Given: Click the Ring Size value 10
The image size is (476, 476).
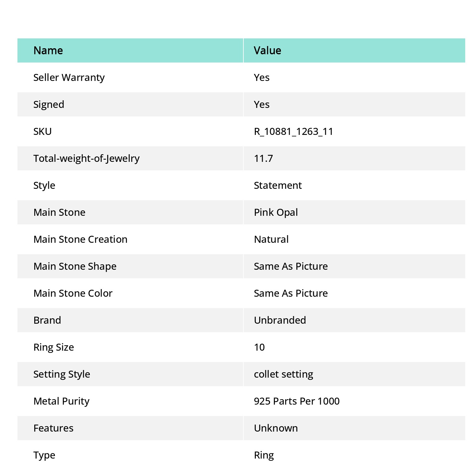Looking at the screenshot, I should coord(259,347).
